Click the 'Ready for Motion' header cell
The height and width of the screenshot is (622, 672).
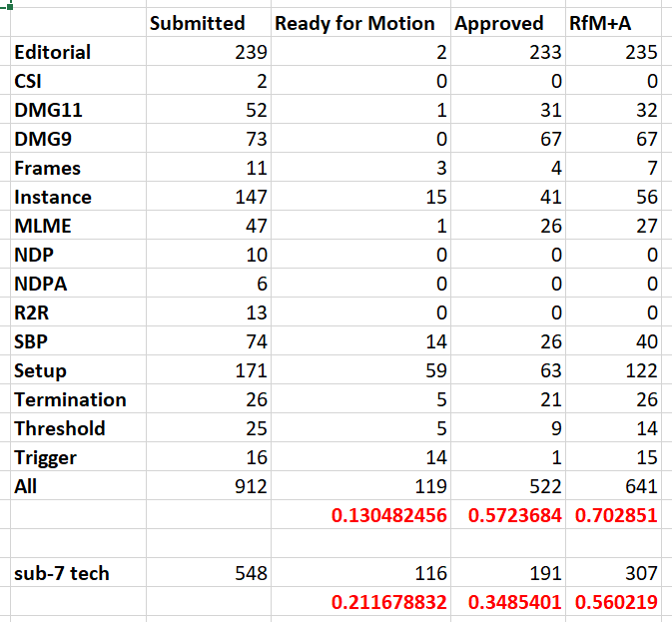(x=360, y=22)
